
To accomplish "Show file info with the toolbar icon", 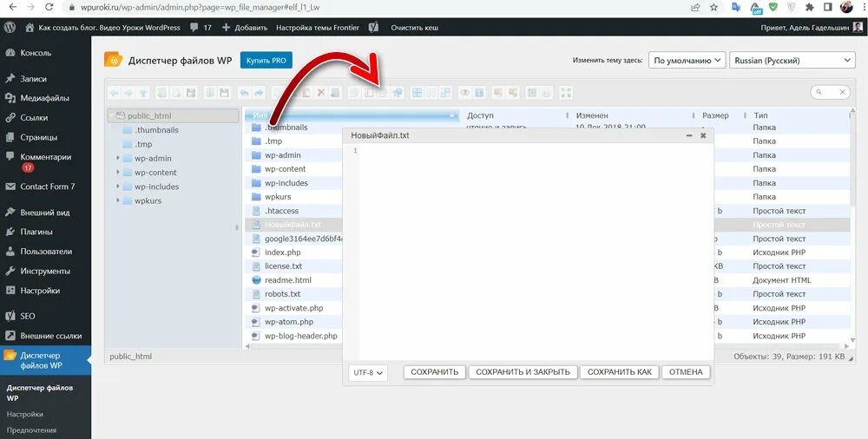I will click(x=479, y=93).
